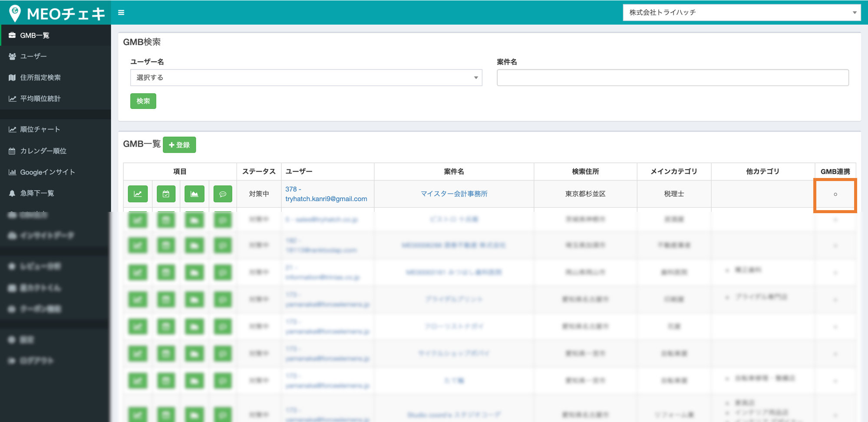This screenshot has height=422, width=868.
Task: Click the 案件名 search input field
Action: coord(673,78)
